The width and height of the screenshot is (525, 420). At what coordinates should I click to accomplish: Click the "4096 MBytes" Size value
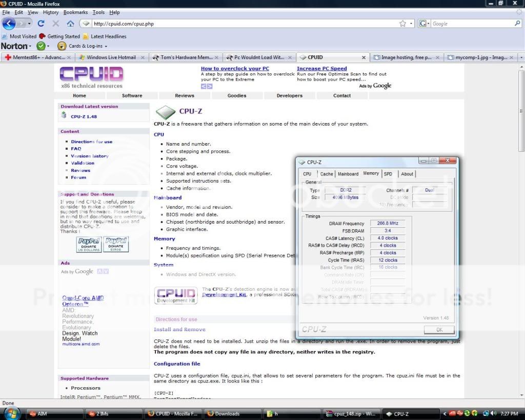pos(345,197)
